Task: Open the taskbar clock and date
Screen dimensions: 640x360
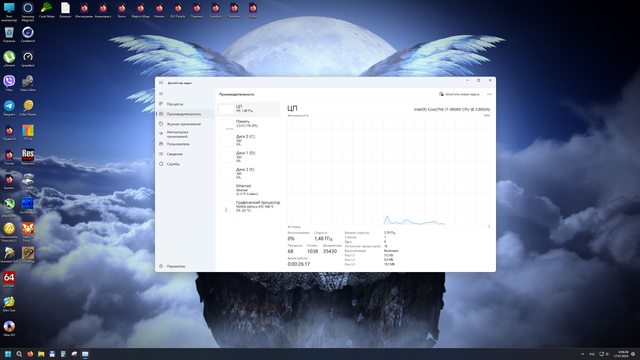Action: coord(622,354)
